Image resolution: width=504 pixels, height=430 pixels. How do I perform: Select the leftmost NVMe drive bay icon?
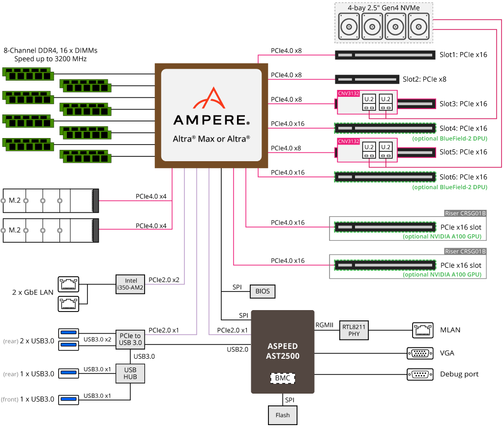coord(349,26)
